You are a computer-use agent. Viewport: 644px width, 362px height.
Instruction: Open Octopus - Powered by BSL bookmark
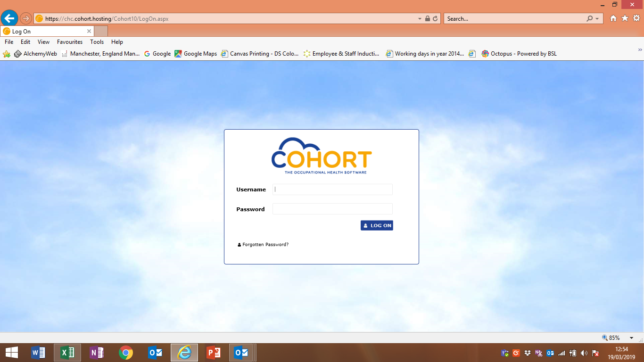click(x=519, y=54)
